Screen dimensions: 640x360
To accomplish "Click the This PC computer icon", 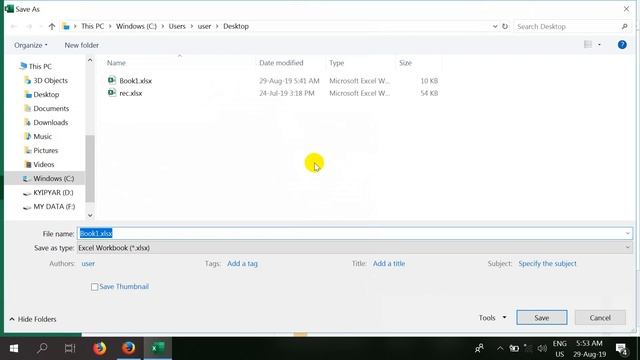I will tap(23, 66).
